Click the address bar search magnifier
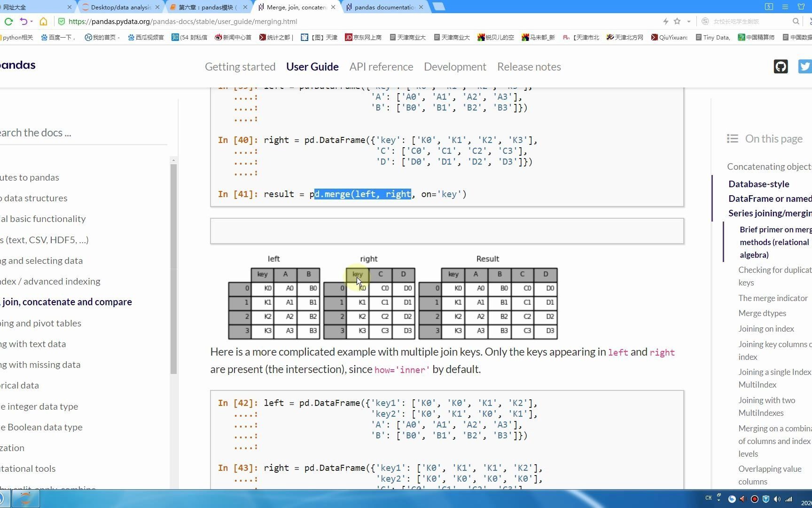 pos(796,21)
